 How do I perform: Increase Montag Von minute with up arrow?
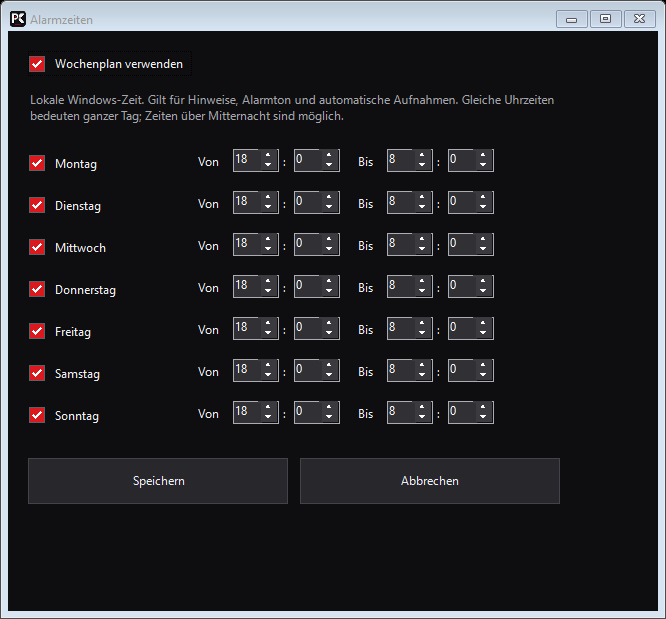(x=329, y=155)
